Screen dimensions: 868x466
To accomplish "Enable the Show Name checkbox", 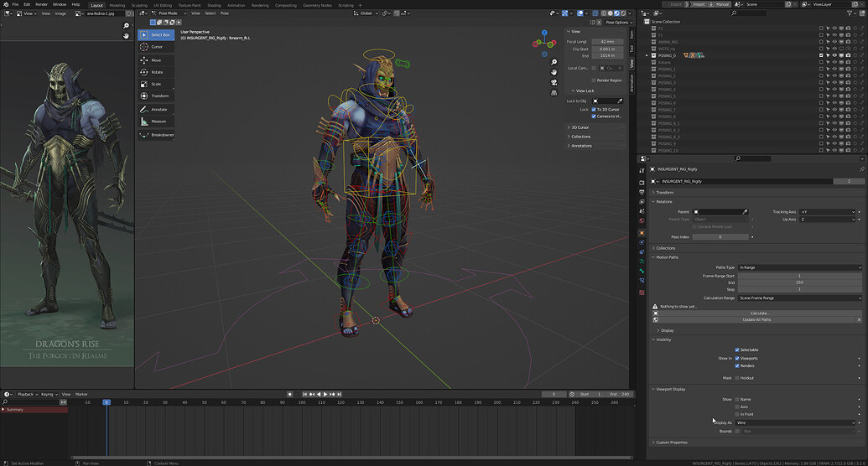I will (x=737, y=399).
